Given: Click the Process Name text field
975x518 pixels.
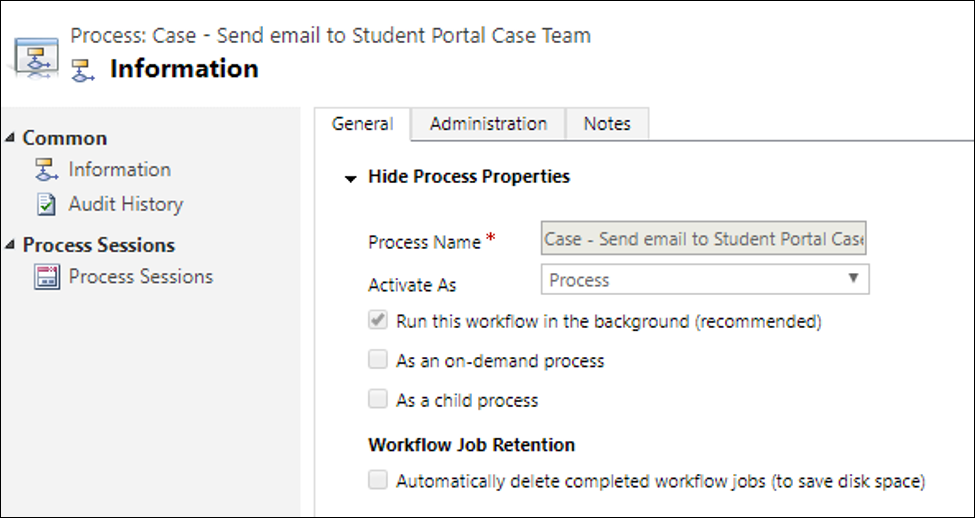Looking at the screenshot, I should [x=705, y=240].
